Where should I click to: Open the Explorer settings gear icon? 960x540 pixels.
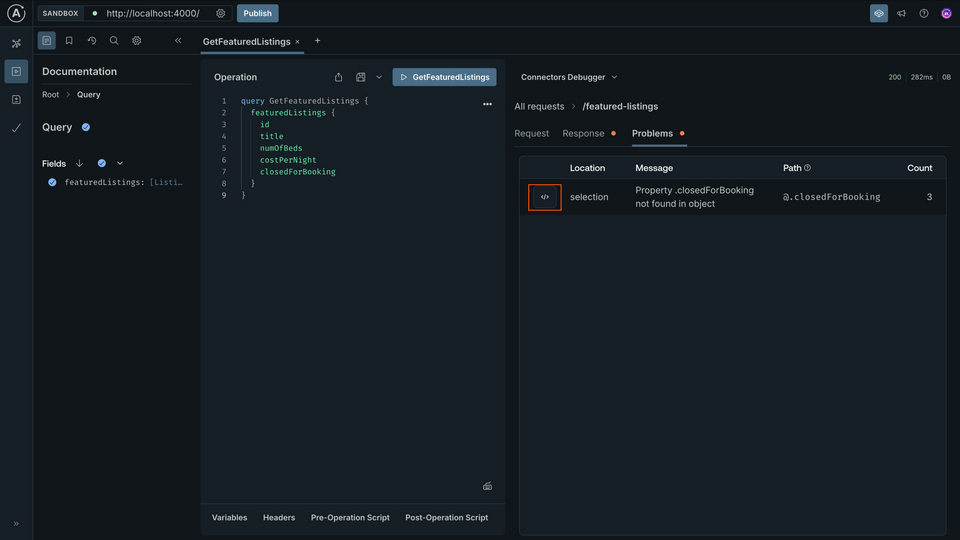(137, 41)
